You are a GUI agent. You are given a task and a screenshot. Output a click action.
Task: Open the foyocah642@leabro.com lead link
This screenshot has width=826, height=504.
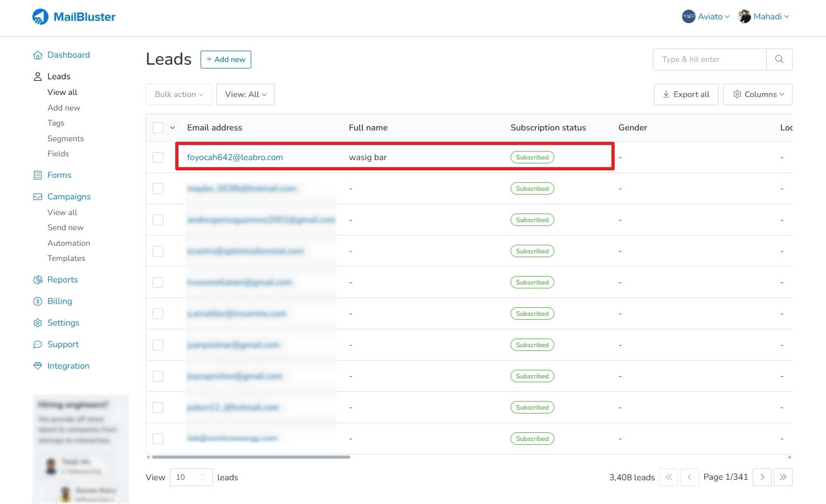(x=235, y=157)
